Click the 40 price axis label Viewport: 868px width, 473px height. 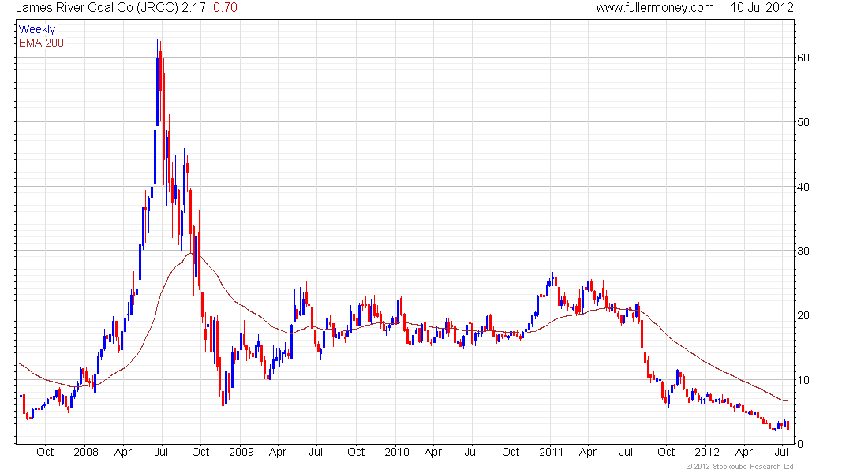[x=803, y=187]
